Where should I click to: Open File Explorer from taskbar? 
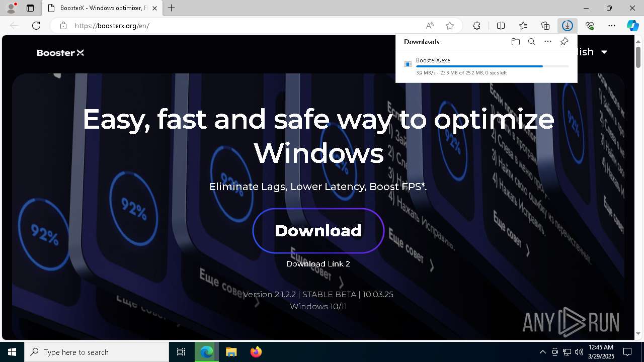point(231,352)
